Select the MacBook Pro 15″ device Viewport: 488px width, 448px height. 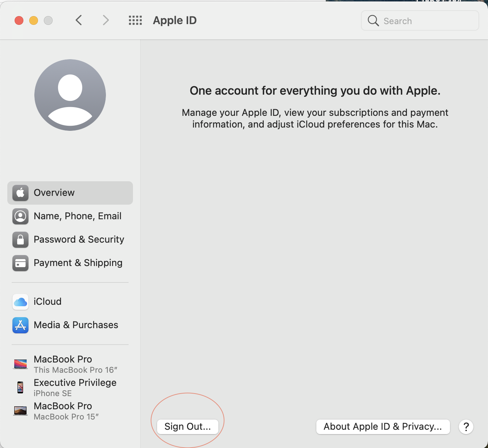coord(70,411)
